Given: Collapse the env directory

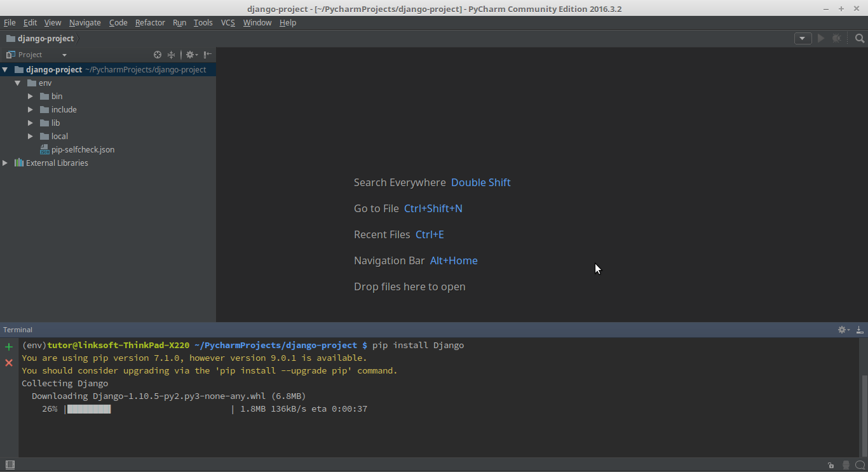Looking at the screenshot, I should pos(17,83).
